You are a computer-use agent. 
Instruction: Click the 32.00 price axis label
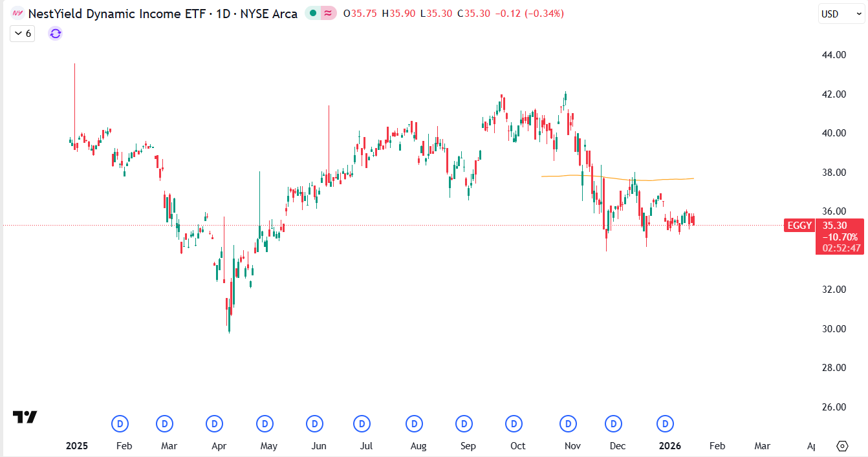click(x=834, y=290)
